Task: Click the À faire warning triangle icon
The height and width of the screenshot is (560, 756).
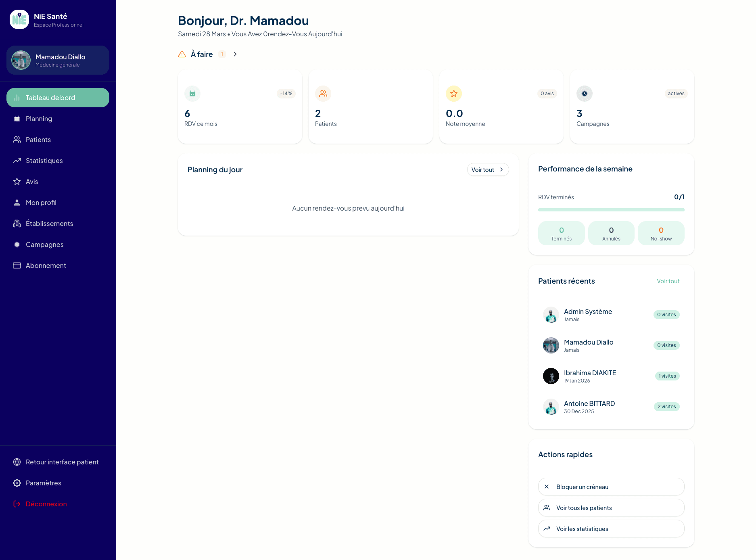Action: click(x=182, y=54)
